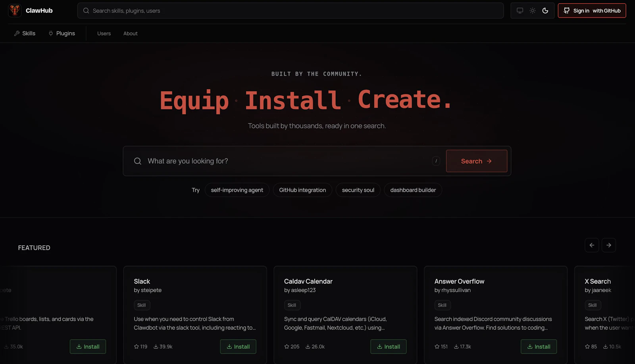Click the star count 205 on Caldav Calendar
The width and height of the screenshot is (635, 364).
(292, 347)
